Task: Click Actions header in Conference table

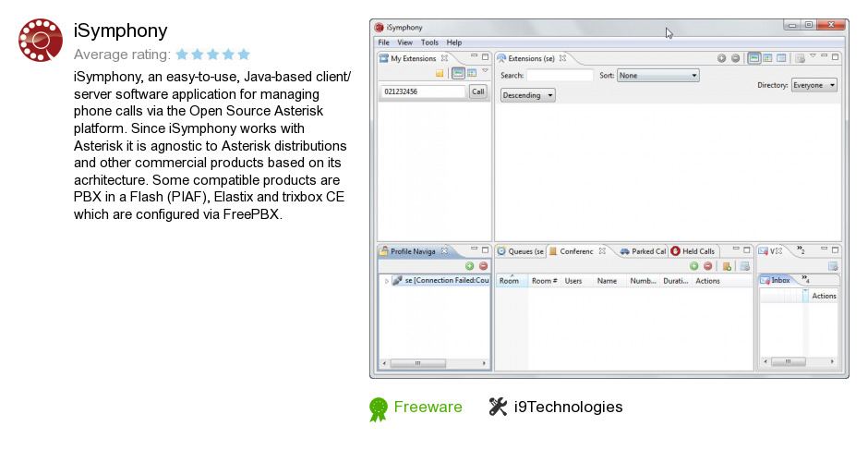Action: (707, 281)
